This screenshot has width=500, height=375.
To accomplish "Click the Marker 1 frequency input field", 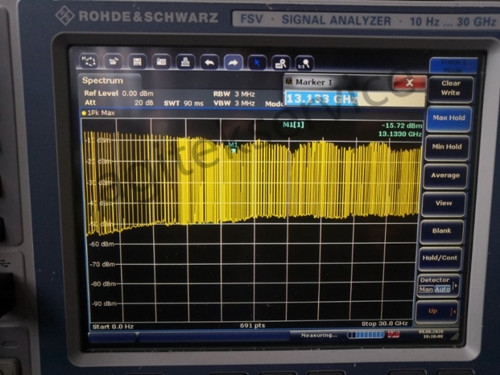I will (x=355, y=99).
